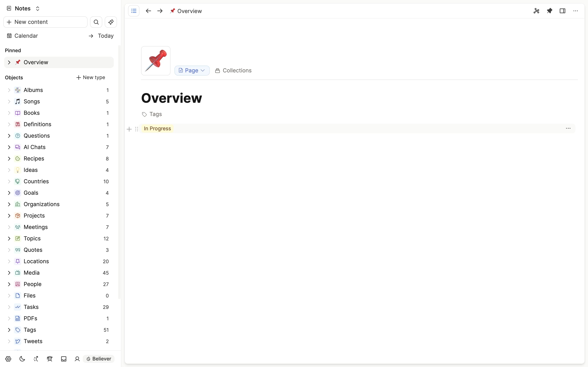588x367 pixels.
Task: Toggle the right side panel icon
Action: (562, 11)
